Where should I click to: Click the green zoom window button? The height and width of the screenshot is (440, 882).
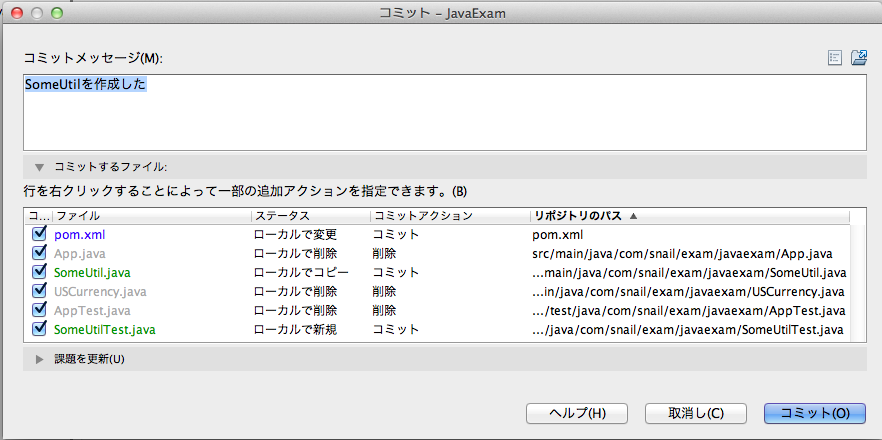click(x=56, y=14)
